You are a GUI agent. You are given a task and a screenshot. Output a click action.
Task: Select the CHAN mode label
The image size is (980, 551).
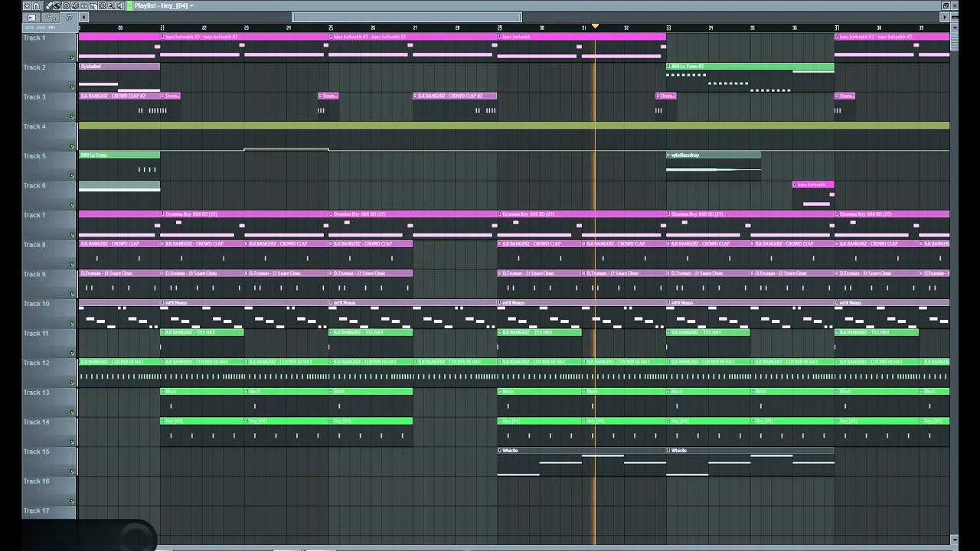[41, 28]
